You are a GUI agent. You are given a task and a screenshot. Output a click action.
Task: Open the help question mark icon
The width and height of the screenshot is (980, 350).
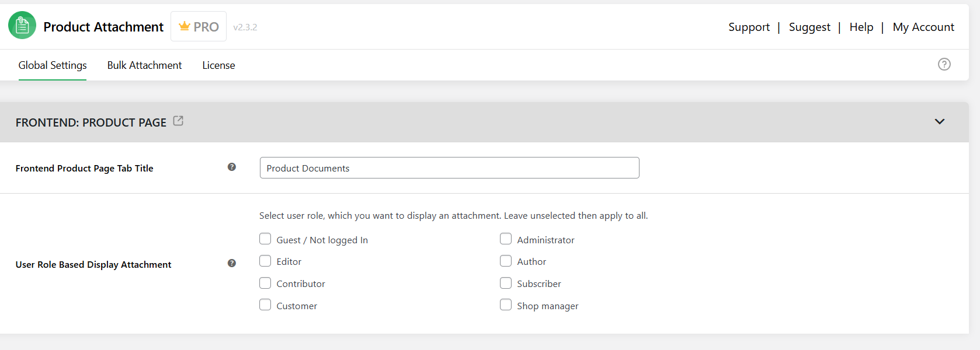944,64
